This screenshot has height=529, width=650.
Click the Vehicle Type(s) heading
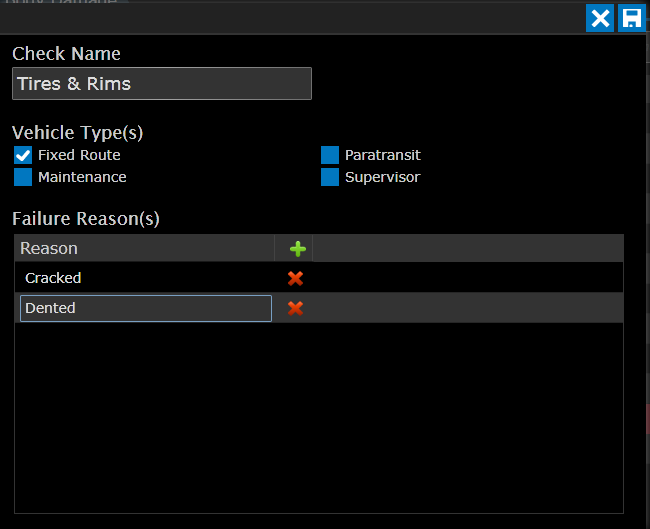click(78, 132)
